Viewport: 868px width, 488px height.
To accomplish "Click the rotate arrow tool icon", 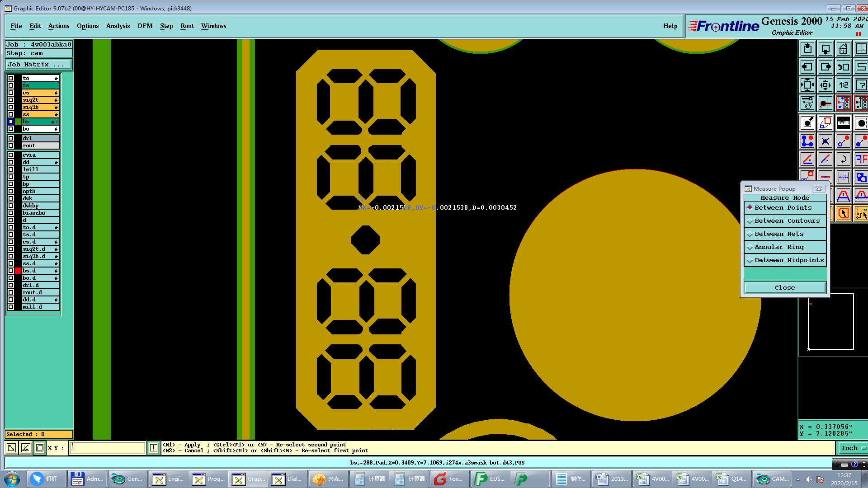I will tap(843, 159).
